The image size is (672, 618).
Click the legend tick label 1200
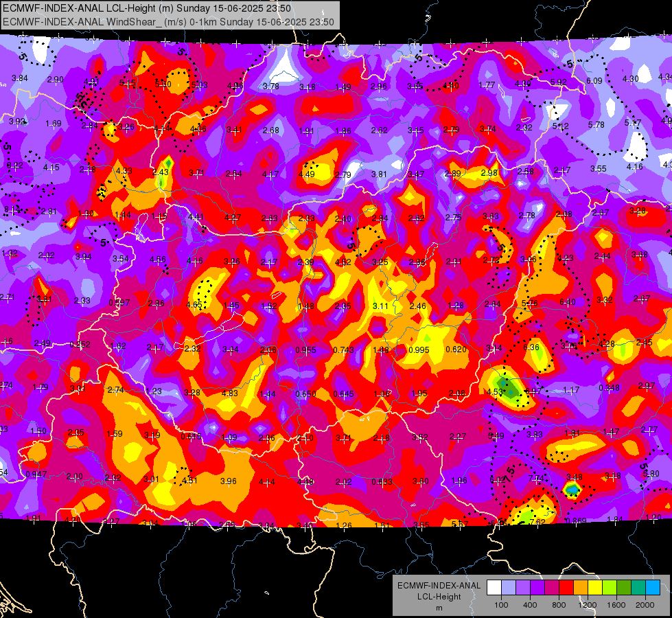(588, 605)
